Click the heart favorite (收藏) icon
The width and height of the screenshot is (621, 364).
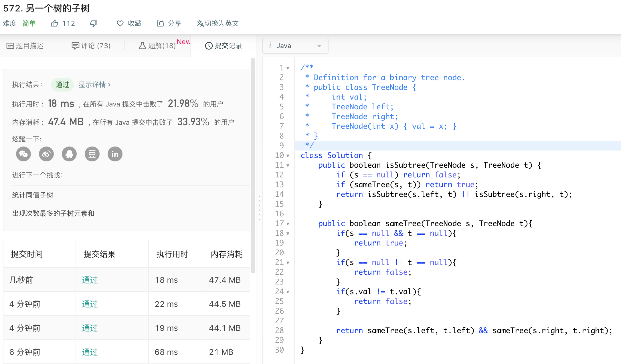point(120,23)
